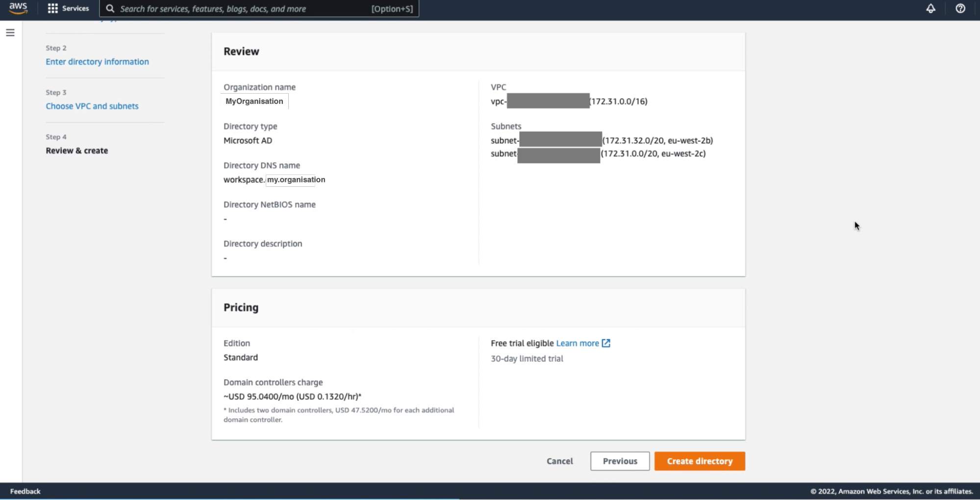
Task: Go to Enter directory information step
Action: click(x=97, y=62)
